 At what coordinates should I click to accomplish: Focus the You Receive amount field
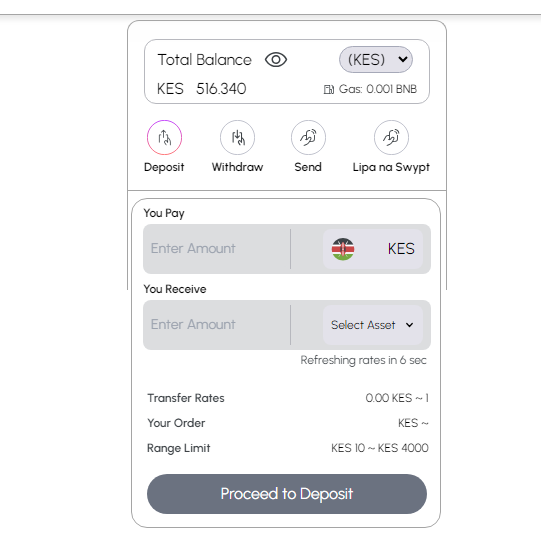[x=217, y=325]
